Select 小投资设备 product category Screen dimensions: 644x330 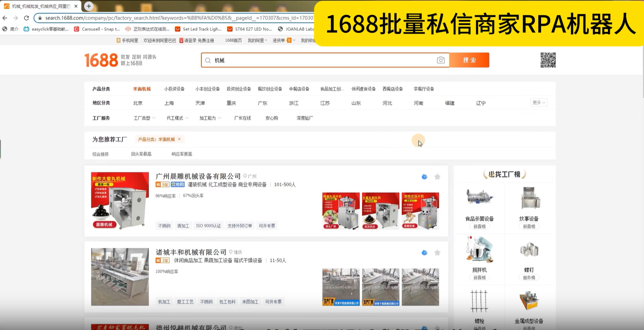click(x=174, y=89)
